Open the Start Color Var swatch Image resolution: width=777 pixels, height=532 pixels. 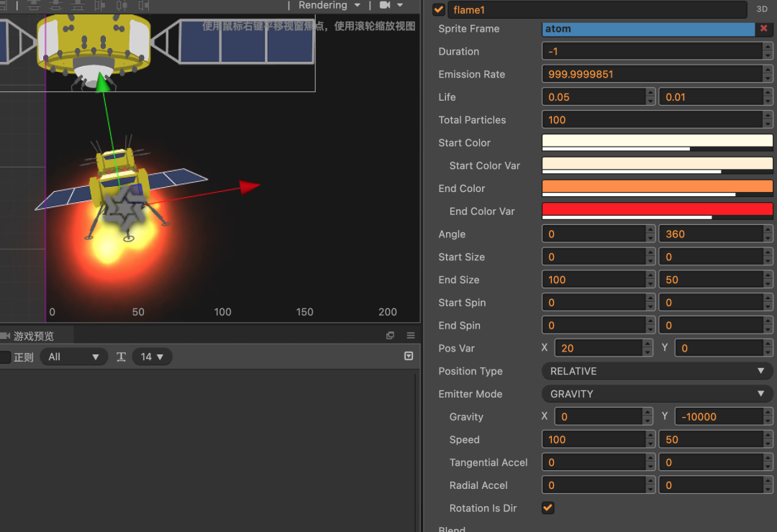coord(657,165)
